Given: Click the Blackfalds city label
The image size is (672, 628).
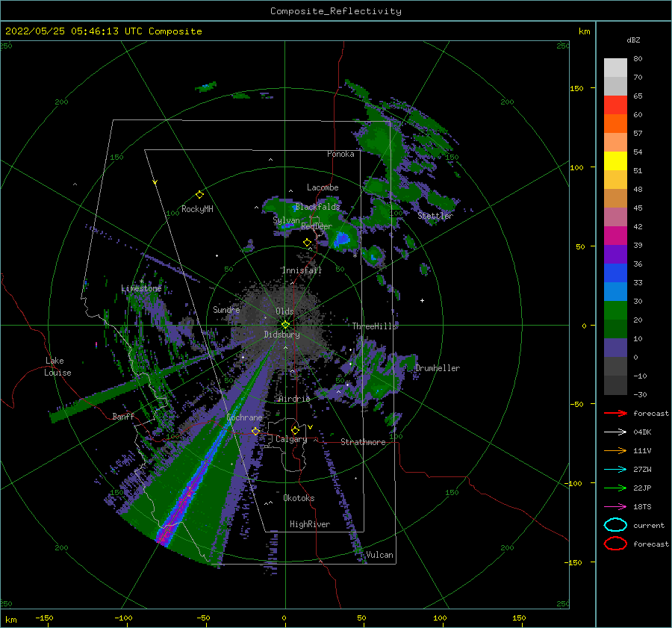Looking at the screenshot, I should 317,207.
